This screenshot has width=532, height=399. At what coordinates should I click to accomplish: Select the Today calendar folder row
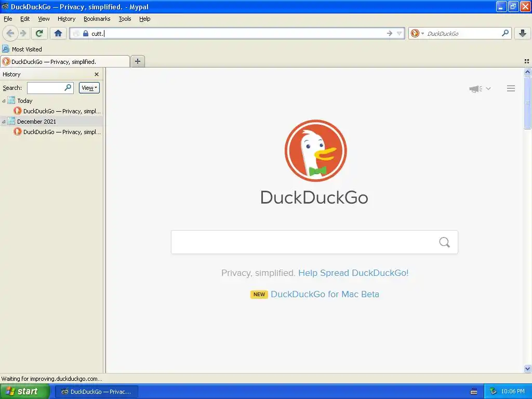click(x=51, y=101)
